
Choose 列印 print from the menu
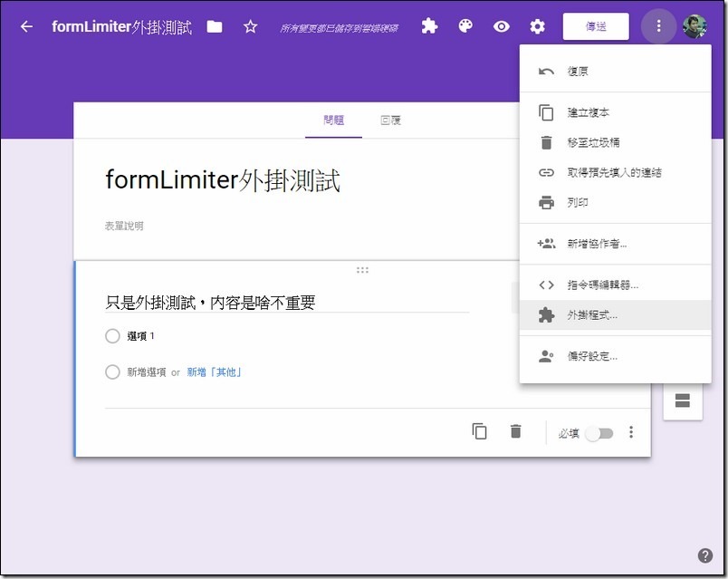615,203
